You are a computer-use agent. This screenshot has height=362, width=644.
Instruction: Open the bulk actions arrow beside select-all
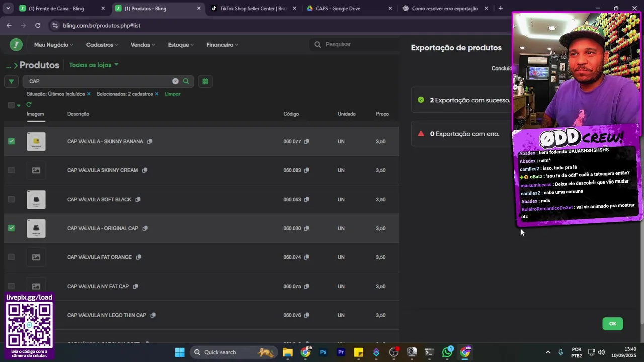[x=19, y=105]
